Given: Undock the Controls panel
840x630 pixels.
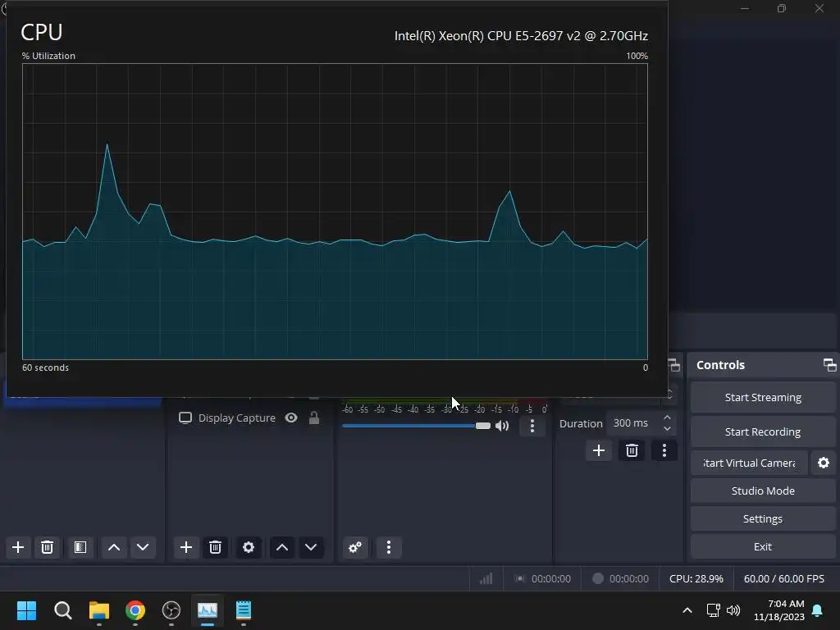Looking at the screenshot, I should click(830, 365).
